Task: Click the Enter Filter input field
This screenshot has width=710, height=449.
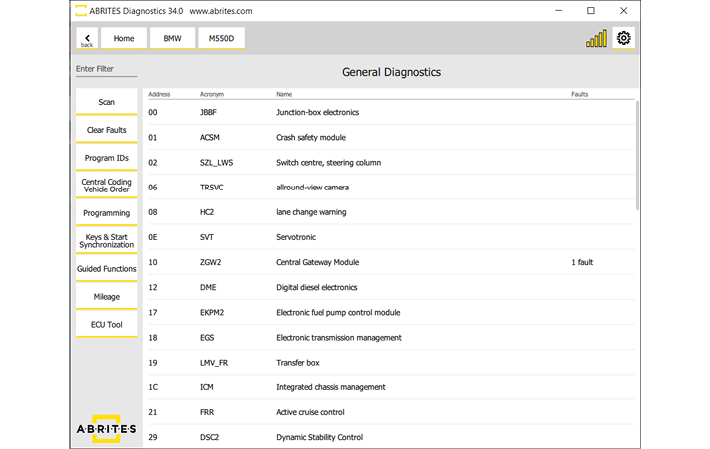Action: [x=106, y=69]
